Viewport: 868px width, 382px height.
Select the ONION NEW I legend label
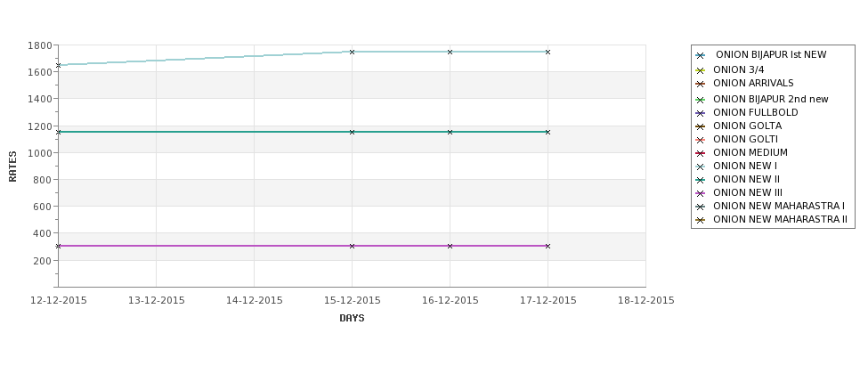[744, 166]
